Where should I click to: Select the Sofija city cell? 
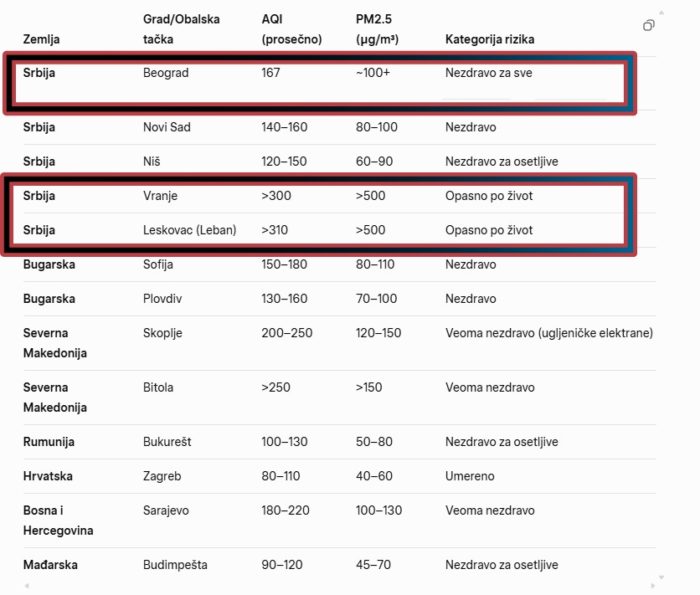coord(162,265)
